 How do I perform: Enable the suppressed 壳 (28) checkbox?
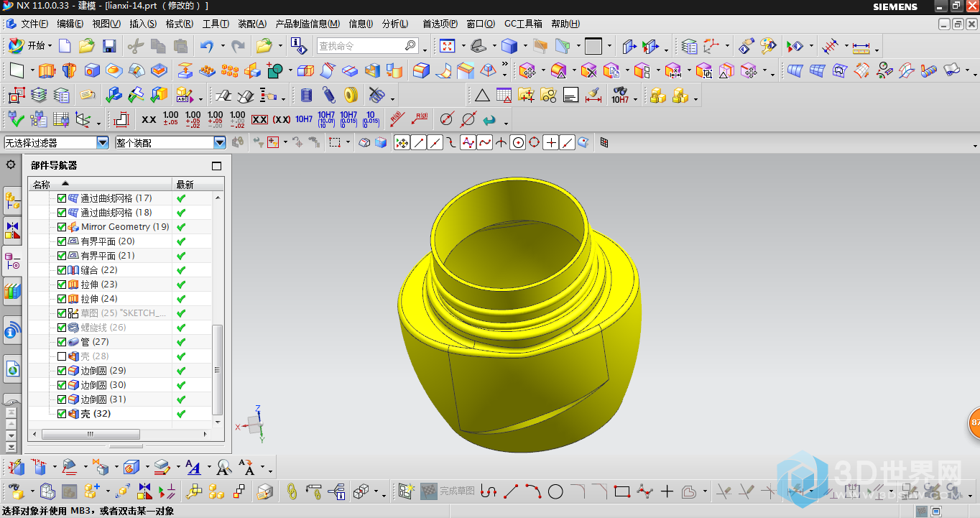pyautogui.click(x=62, y=356)
